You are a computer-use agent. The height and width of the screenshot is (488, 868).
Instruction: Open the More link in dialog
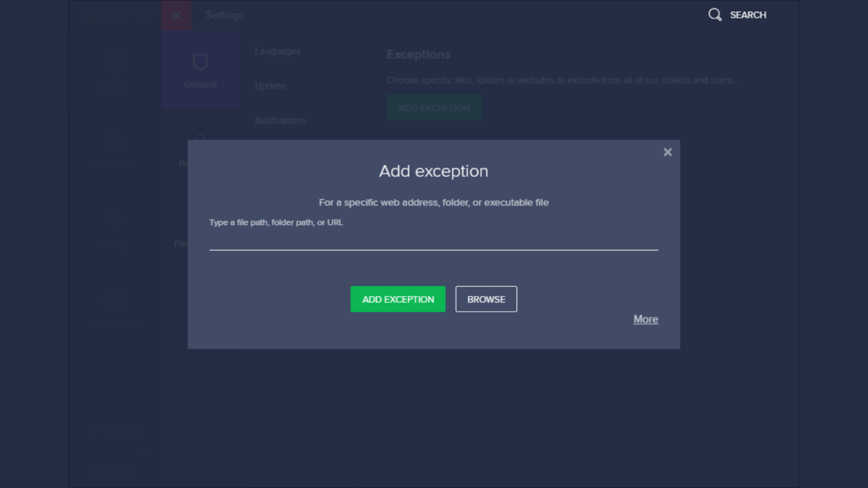(645, 320)
